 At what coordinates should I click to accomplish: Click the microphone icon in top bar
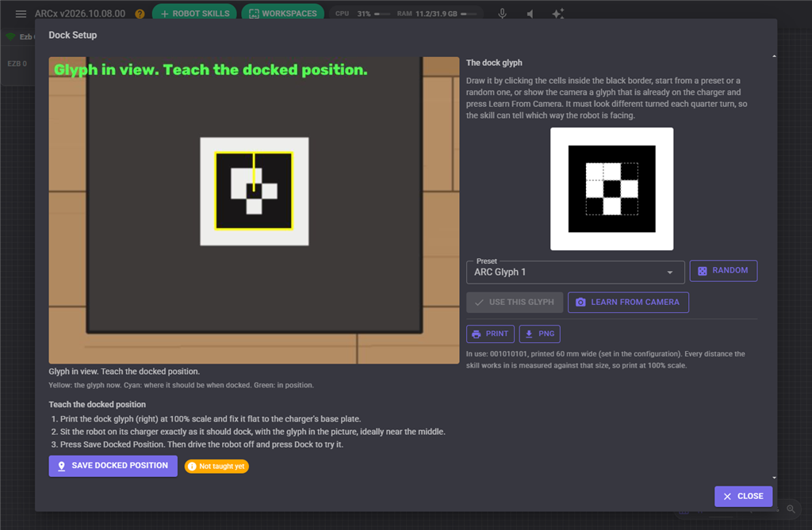(x=502, y=13)
